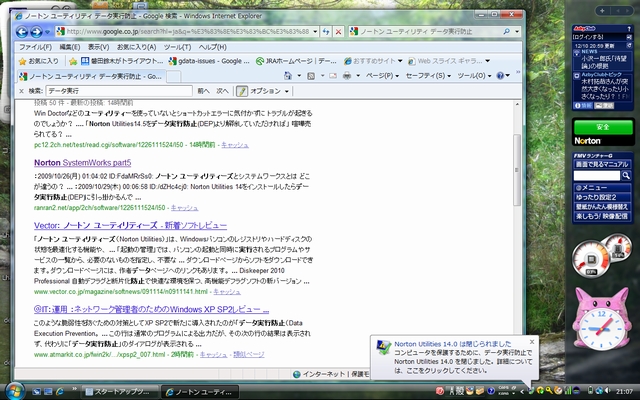Refresh the page with the refresh icon
The height and width of the screenshot is (400, 640).
pyautogui.click(x=326, y=31)
